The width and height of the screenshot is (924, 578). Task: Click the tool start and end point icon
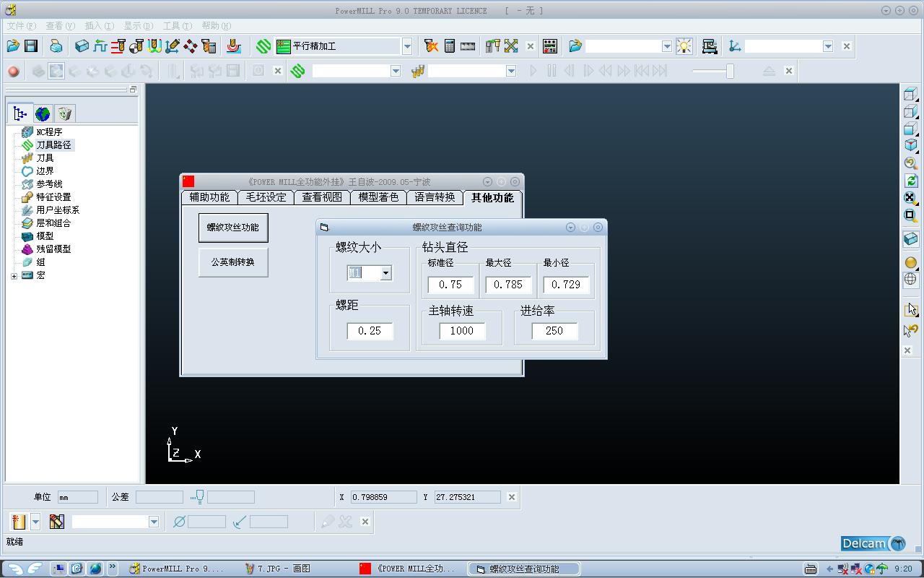pyautogui.click(x=136, y=46)
